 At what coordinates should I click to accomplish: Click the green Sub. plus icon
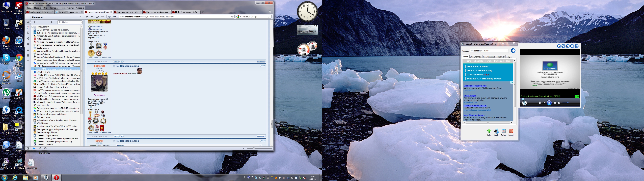click(489, 131)
